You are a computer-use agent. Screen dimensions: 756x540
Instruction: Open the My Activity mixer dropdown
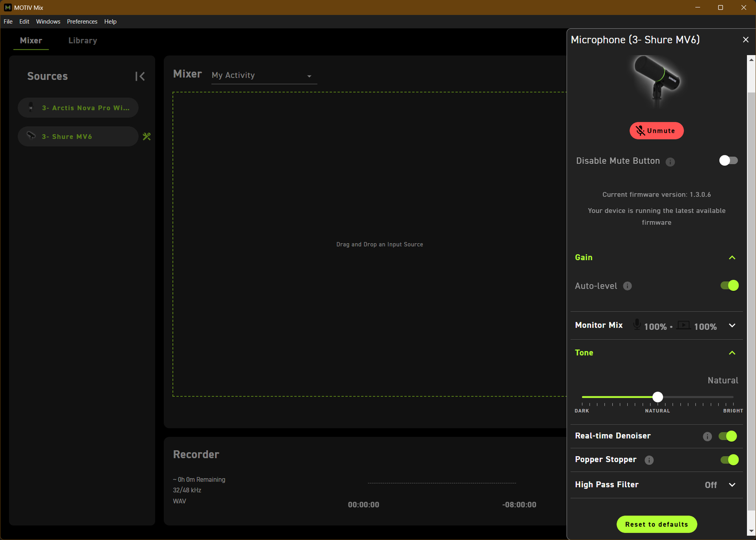point(262,76)
